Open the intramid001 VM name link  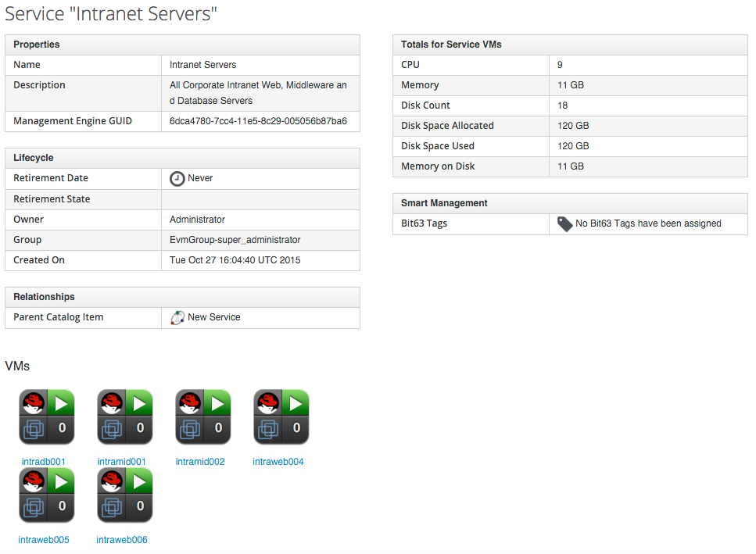tap(122, 462)
